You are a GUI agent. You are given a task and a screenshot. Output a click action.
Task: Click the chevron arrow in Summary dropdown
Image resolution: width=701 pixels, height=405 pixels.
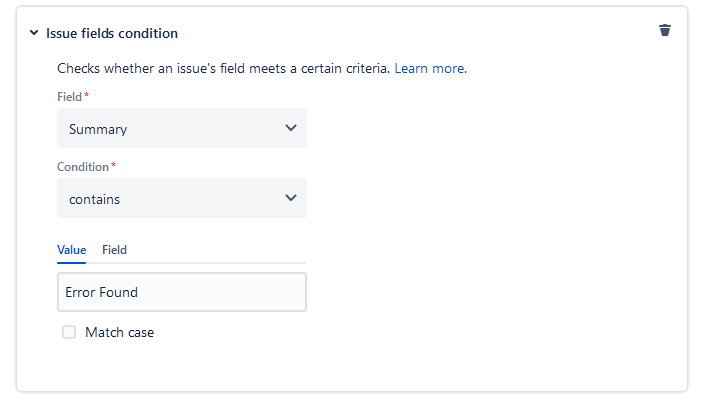(291, 128)
